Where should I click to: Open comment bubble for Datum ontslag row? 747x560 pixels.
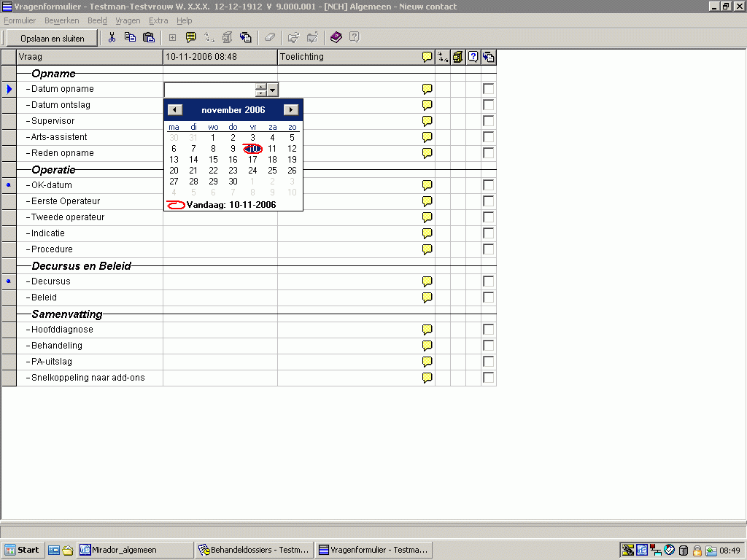tap(427, 105)
